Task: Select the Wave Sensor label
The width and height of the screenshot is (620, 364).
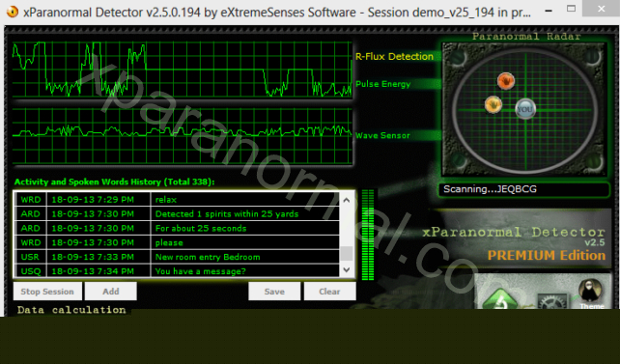Action: pos(382,135)
